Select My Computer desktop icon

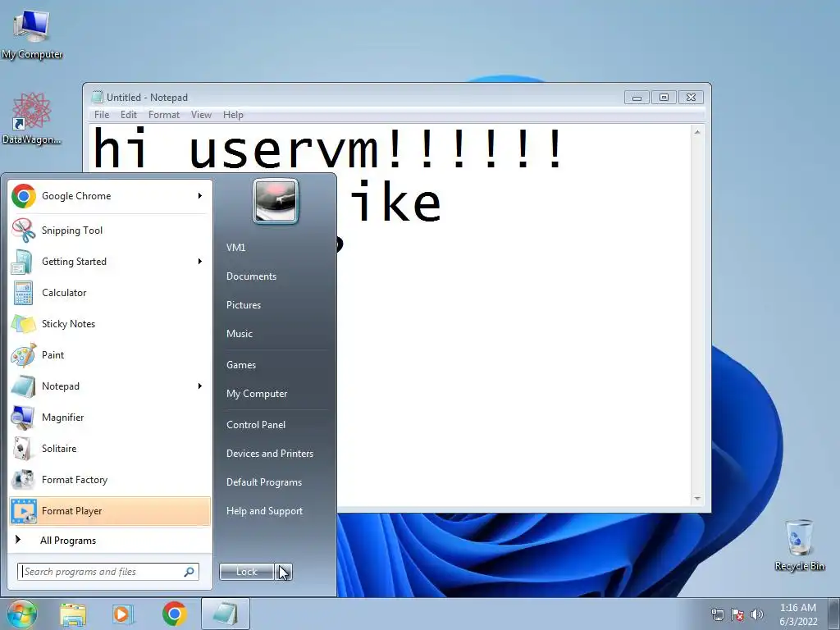click(x=31, y=34)
